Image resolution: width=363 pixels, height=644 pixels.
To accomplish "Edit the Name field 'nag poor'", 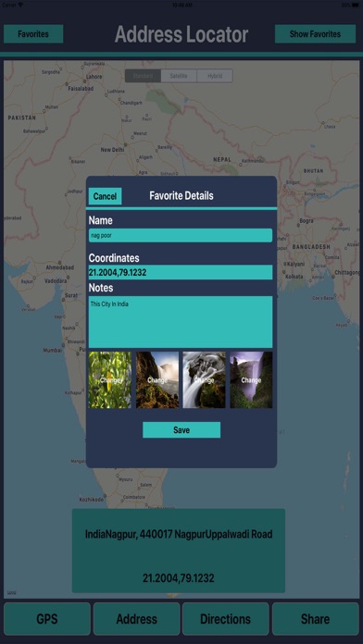I will click(181, 235).
